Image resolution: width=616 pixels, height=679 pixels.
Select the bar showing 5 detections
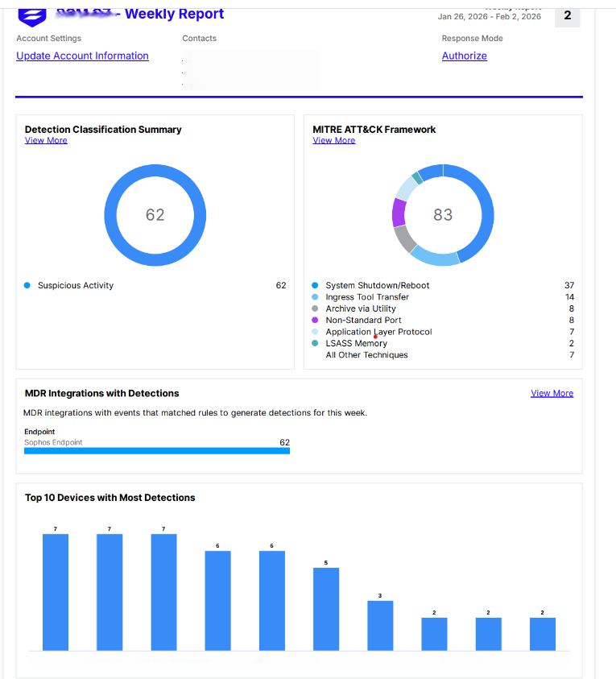325,609
